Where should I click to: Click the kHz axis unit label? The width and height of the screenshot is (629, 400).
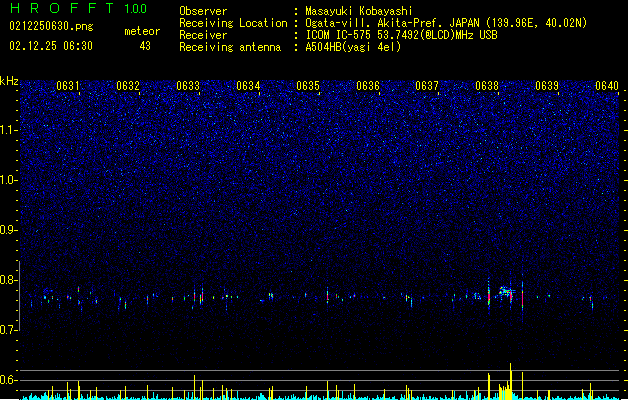click(9, 81)
